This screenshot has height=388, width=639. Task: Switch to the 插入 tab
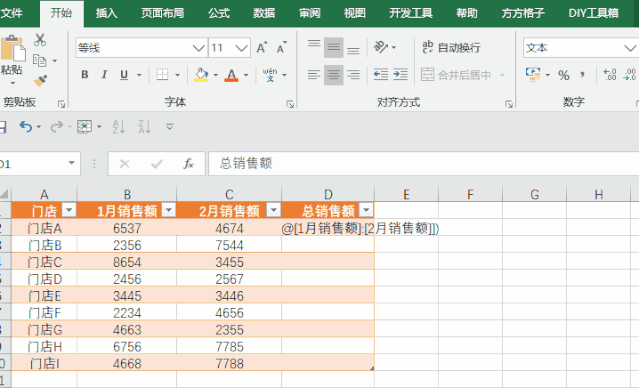click(x=106, y=13)
